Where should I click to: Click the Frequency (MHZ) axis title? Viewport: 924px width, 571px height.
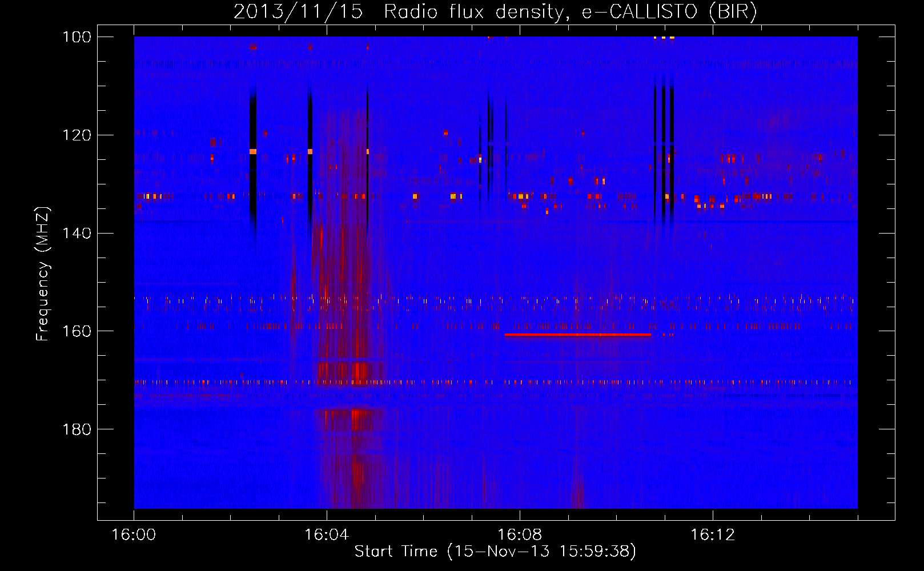tap(43, 273)
